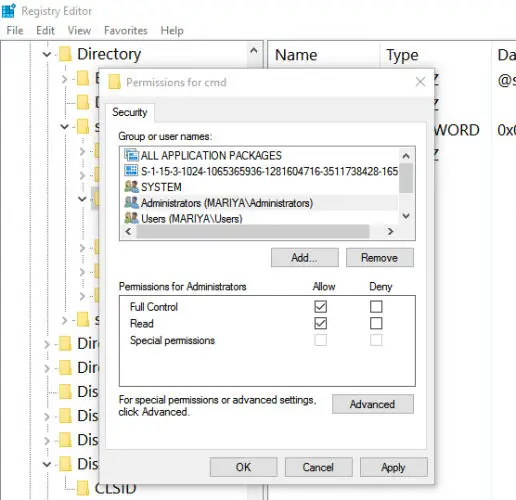516x500 pixels.
Task: Select 'Administrators (MARIYA\Administrators)' entry
Action: tap(227, 203)
